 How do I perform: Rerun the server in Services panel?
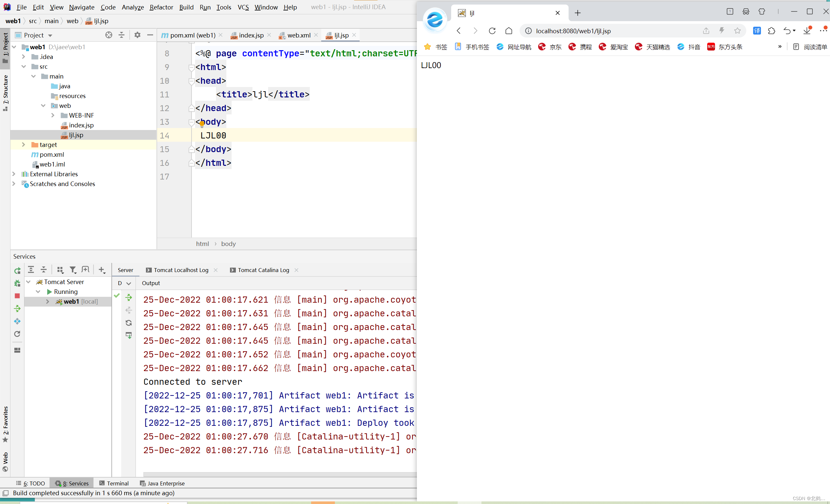pyautogui.click(x=17, y=270)
